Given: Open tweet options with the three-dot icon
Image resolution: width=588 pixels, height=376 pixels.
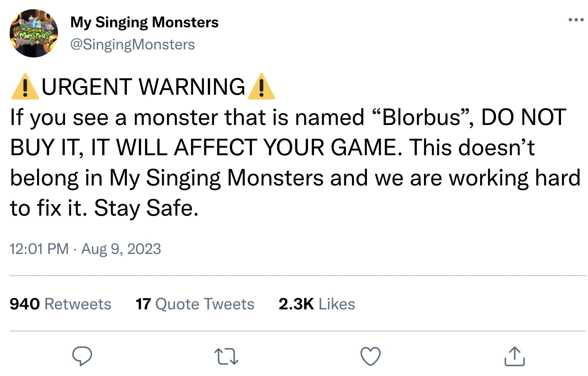Looking at the screenshot, I should (575, 19).
